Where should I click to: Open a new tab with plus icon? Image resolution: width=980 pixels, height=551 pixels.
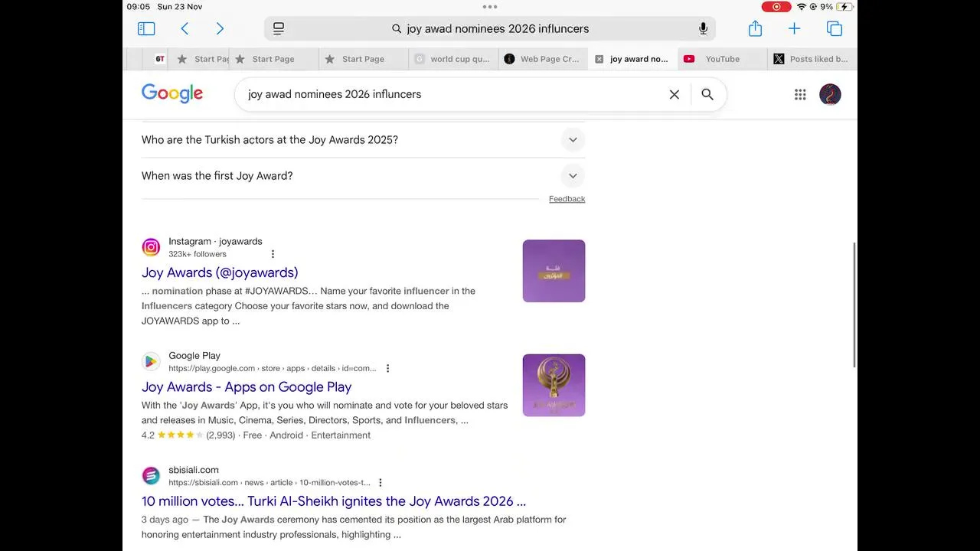(794, 29)
